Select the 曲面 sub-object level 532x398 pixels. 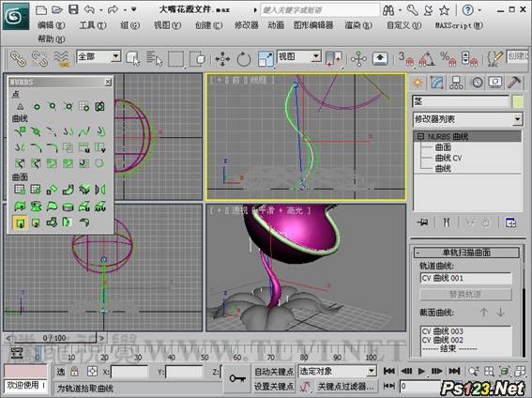tap(443, 147)
